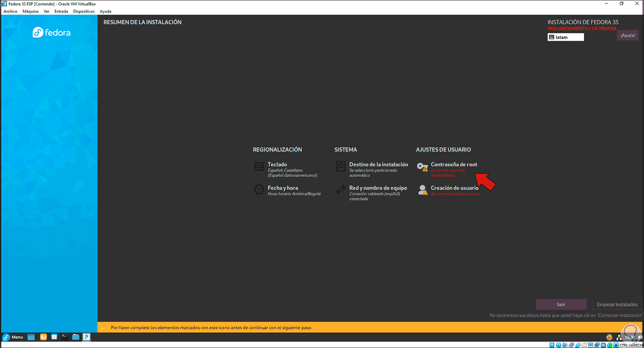Click the 'No se creará ningún usuario' warning
The width and height of the screenshot is (644, 348).
(x=456, y=194)
